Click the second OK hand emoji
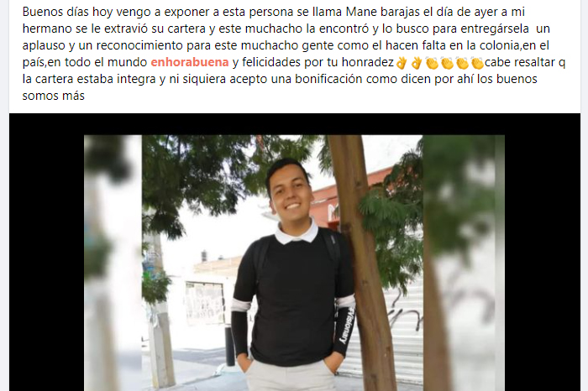Image resolution: width=588 pixels, height=391 pixels. (x=417, y=63)
